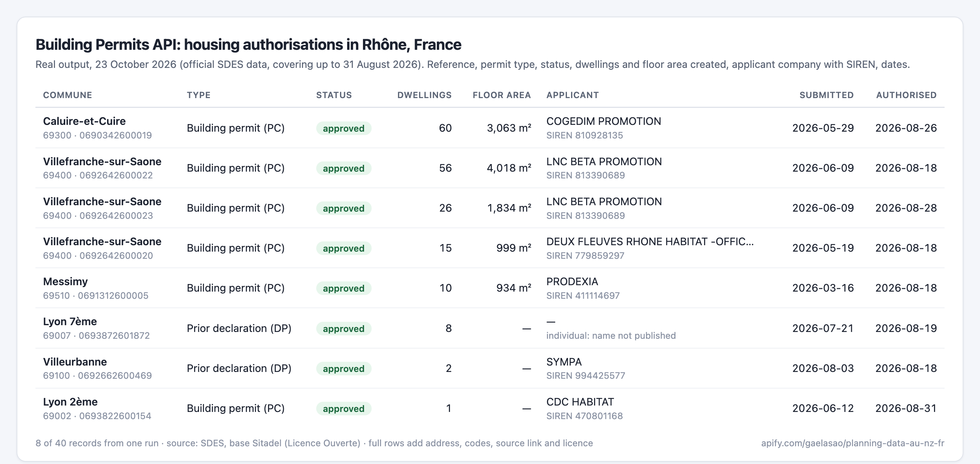This screenshot has height=464, width=980.
Task: Click authorised date 2026-08-19
Action: pos(906,328)
